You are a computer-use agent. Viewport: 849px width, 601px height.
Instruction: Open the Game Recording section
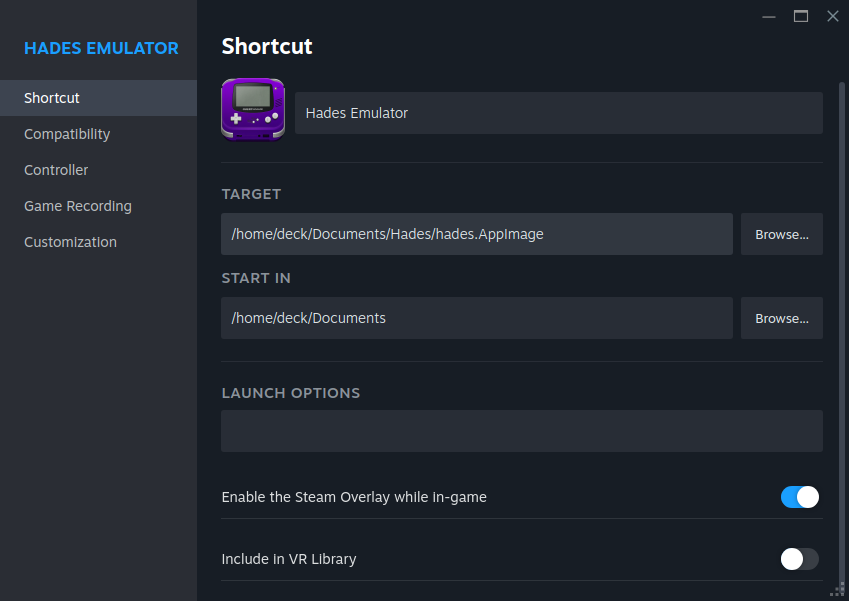point(77,205)
